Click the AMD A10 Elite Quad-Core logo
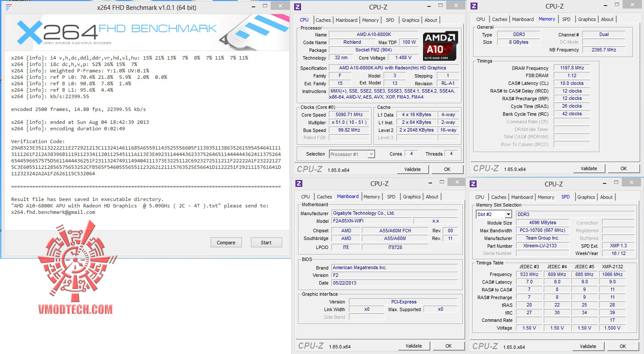The height and width of the screenshot is (354, 644). click(x=441, y=45)
